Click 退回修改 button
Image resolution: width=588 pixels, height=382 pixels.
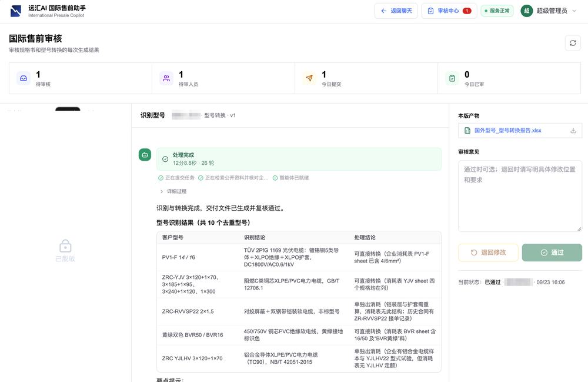488,253
